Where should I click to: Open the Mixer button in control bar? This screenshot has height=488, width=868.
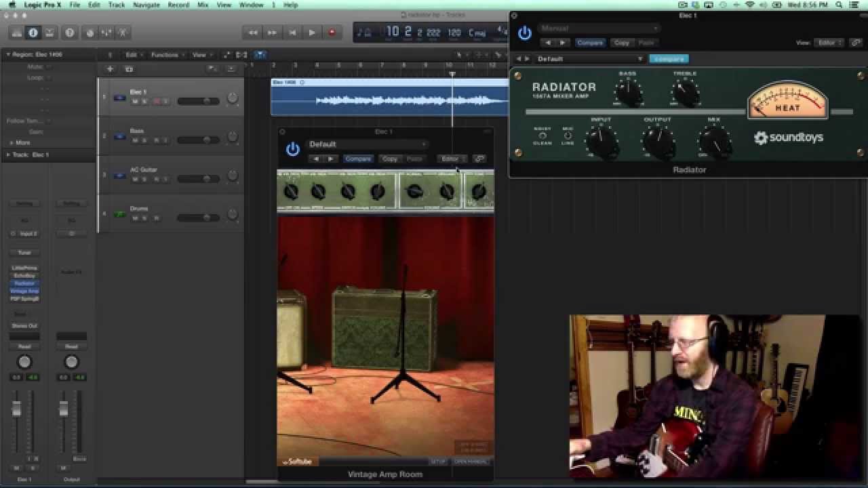(106, 33)
